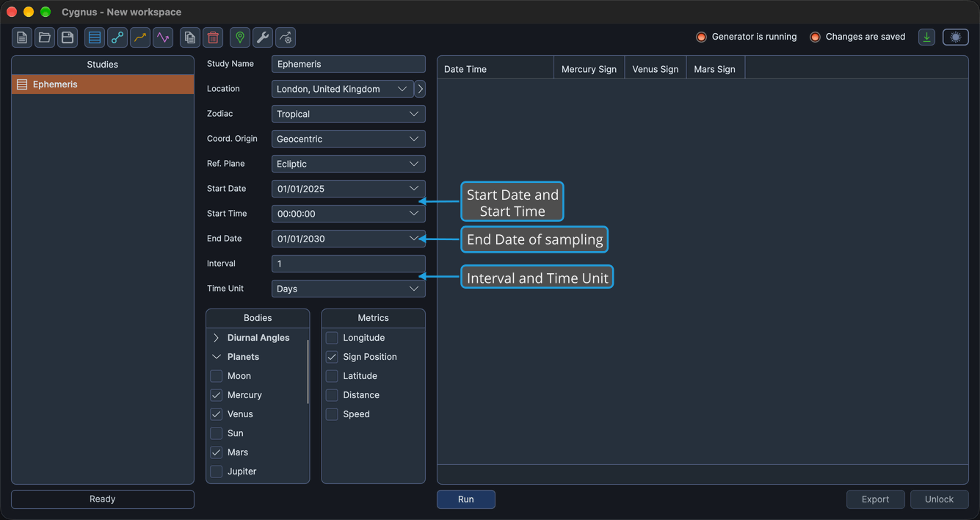Toggle the theme with the sun icon
The height and width of the screenshot is (520, 980).
956,37
